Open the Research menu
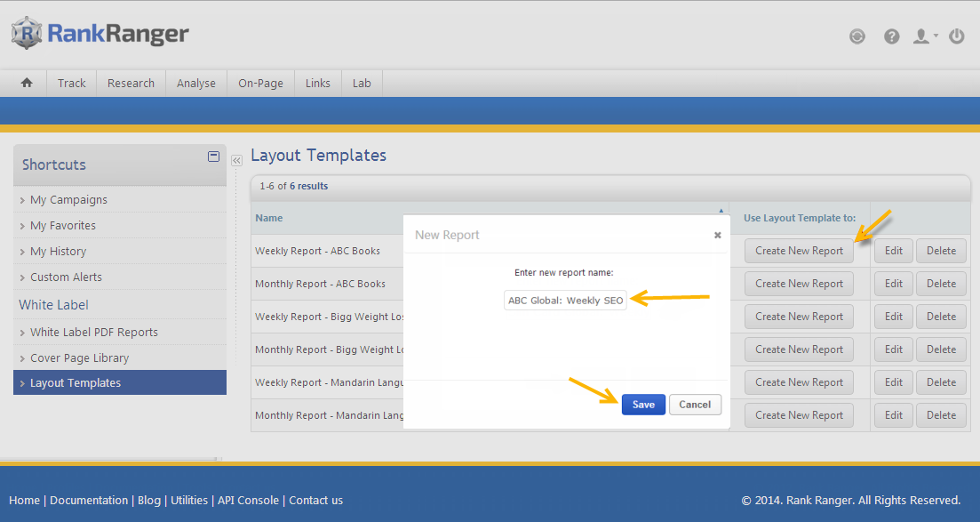Image resolution: width=980 pixels, height=522 pixels. tap(131, 84)
